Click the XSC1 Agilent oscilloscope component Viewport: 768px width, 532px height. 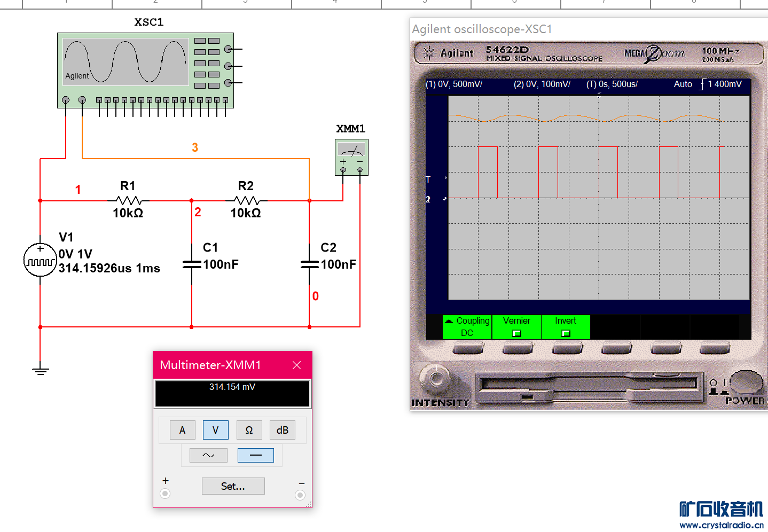click(145, 69)
